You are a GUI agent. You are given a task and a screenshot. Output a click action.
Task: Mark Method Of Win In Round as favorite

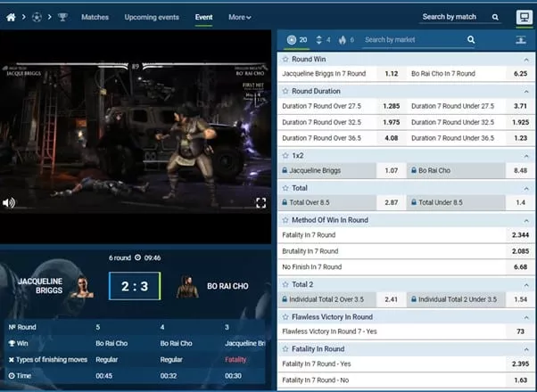pyautogui.click(x=285, y=219)
